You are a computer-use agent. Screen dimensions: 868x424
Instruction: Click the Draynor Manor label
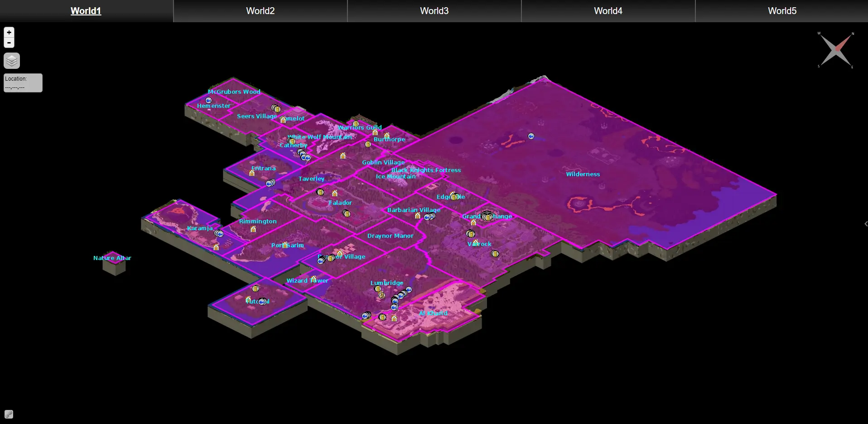click(390, 236)
